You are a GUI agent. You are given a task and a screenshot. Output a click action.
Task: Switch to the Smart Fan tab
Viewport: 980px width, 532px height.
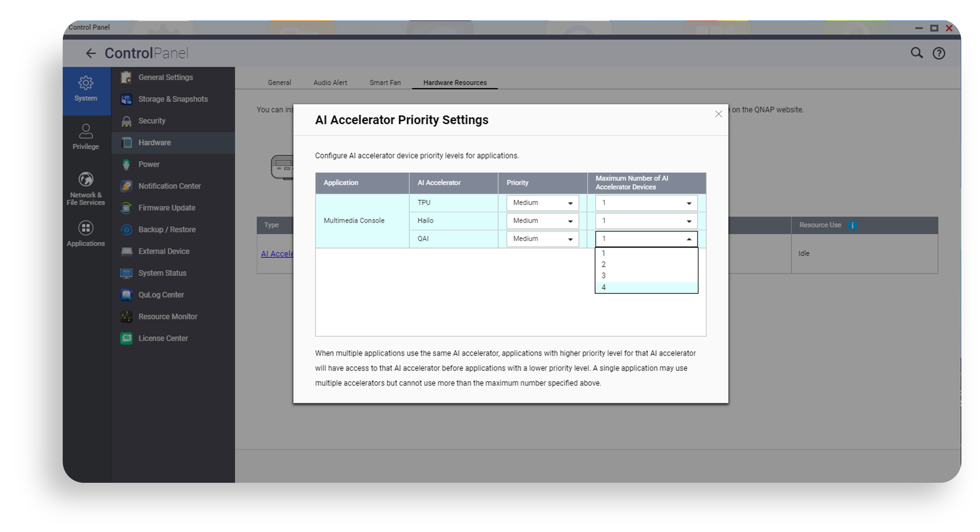[385, 83]
